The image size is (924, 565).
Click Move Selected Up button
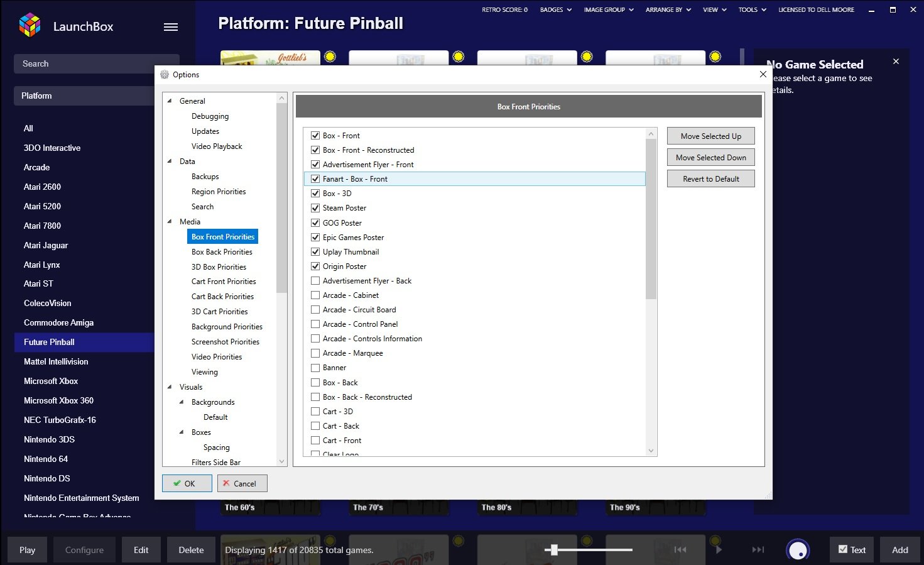tap(710, 136)
